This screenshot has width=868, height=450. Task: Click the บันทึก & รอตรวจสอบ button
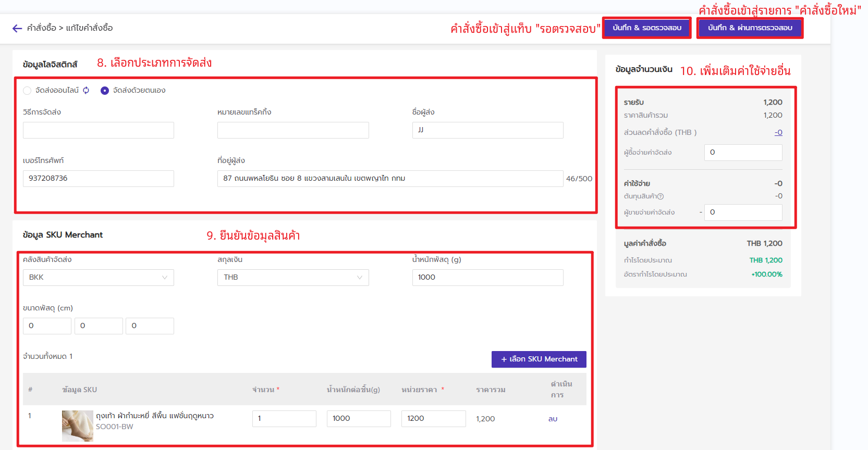[647, 28]
